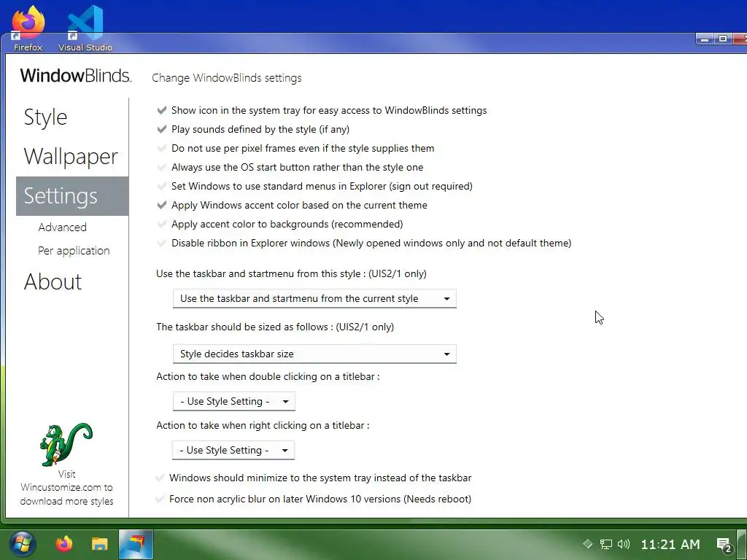Image resolution: width=747 pixels, height=560 pixels.
Task: Open the Style decides taskbar size dropdown
Action: click(314, 354)
